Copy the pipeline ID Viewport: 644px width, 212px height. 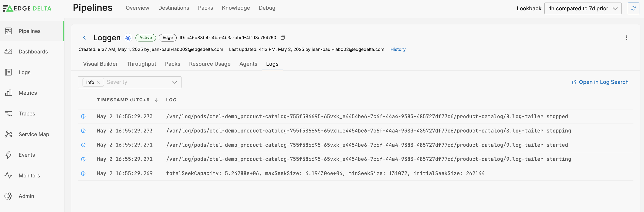tap(283, 38)
